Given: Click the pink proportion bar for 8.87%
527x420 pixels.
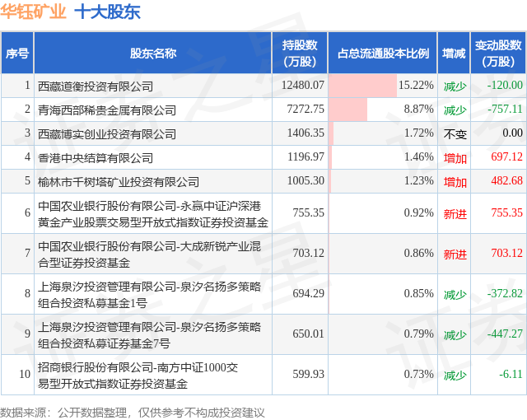Looking at the screenshot, I should pyautogui.click(x=347, y=110).
